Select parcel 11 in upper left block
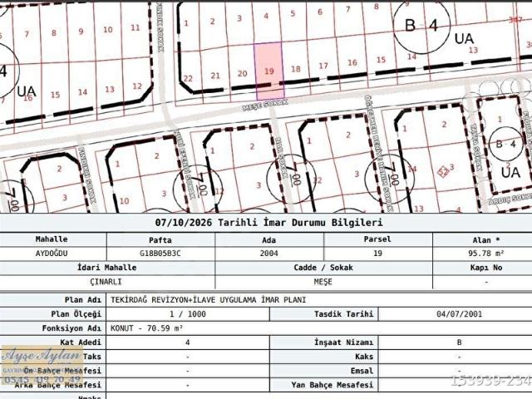532x399 pixels. (135, 27)
